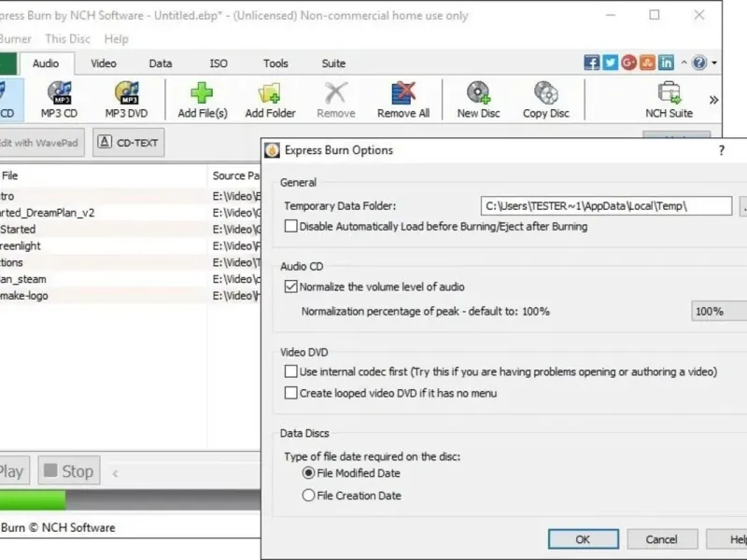Image resolution: width=747 pixels, height=560 pixels.
Task: Choose the MP3 DVD icon
Action: click(x=126, y=100)
